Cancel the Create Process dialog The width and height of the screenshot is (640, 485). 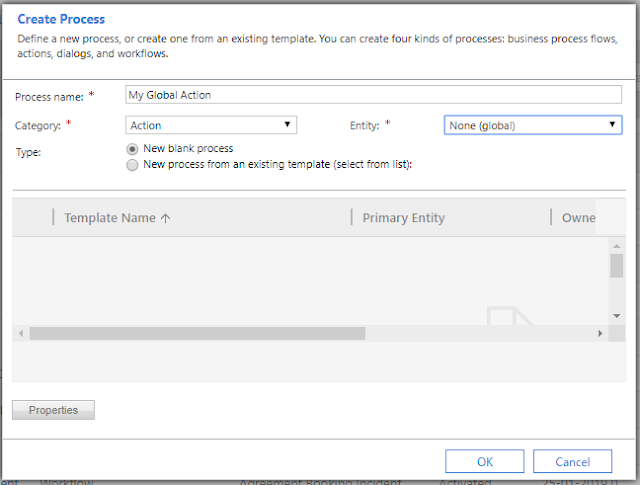tap(572, 461)
